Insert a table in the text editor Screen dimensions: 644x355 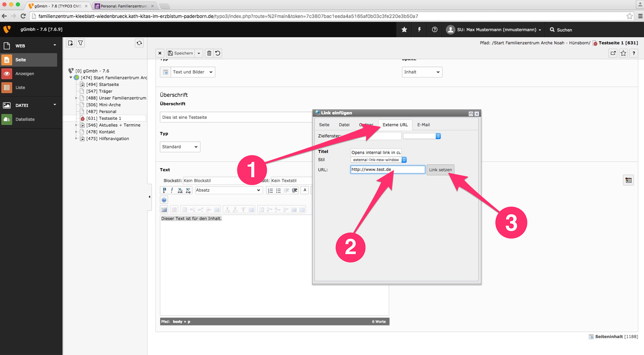click(x=164, y=210)
